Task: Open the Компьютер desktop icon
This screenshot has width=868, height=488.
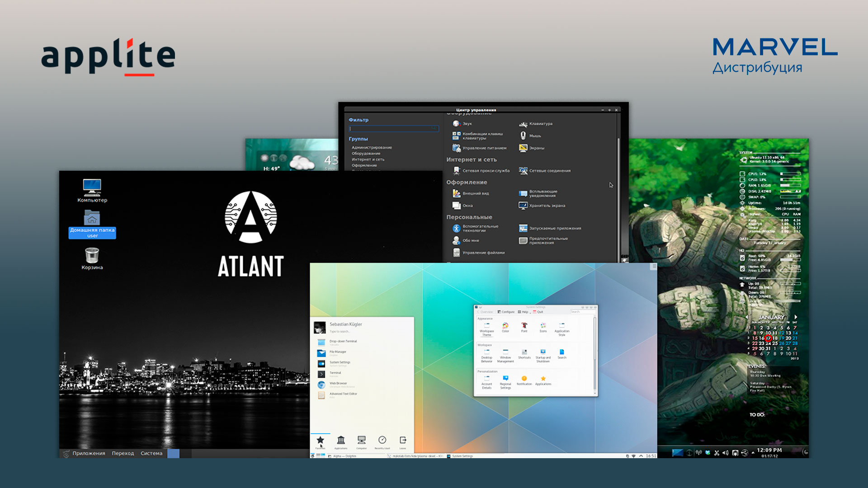Action: (92, 190)
